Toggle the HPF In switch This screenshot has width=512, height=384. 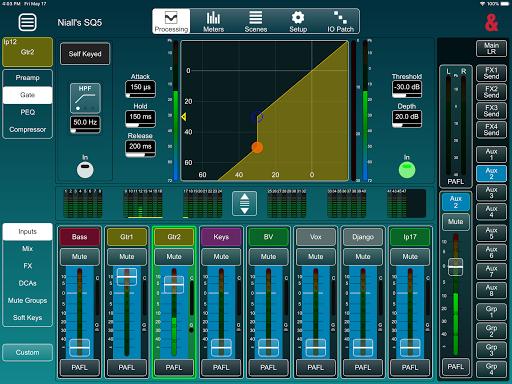point(85,170)
